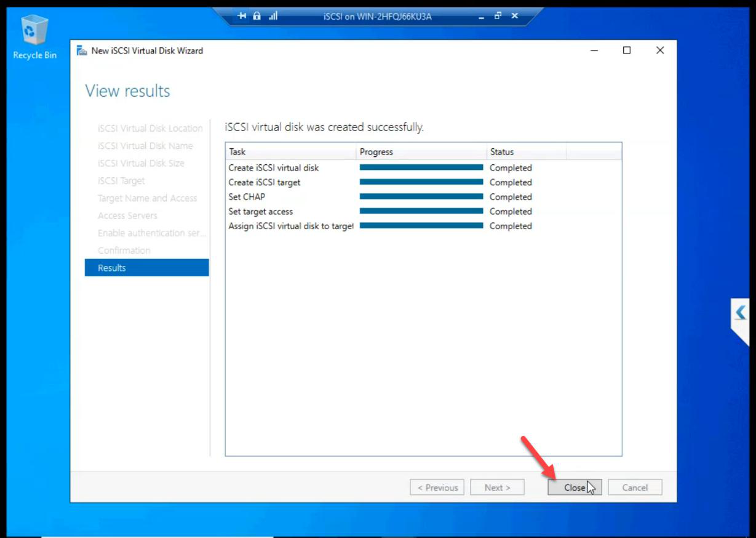Close the wizard with the X button
The width and height of the screenshot is (756, 538).
pyautogui.click(x=660, y=50)
